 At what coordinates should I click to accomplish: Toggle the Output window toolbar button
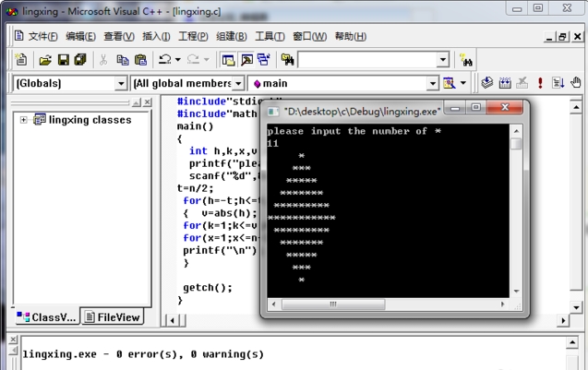click(x=246, y=60)
